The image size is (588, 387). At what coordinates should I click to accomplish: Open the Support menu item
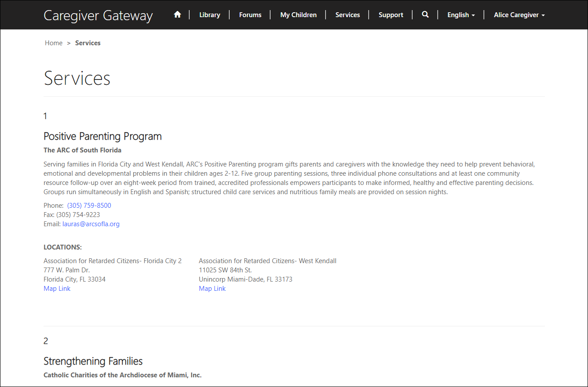(391, 15)
